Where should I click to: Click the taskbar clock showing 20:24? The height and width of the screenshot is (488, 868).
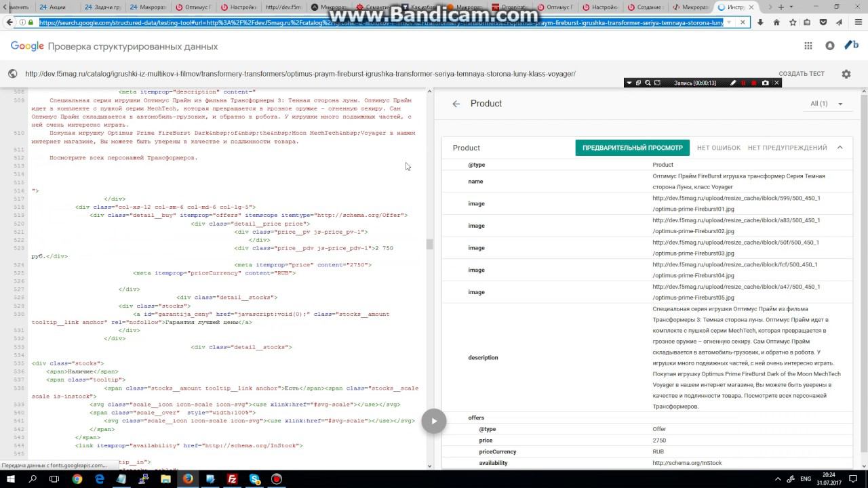click(x=830, y=479)
